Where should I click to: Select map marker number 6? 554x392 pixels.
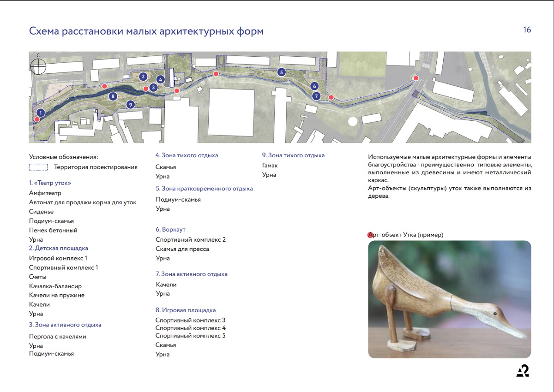tap(314, 86)
